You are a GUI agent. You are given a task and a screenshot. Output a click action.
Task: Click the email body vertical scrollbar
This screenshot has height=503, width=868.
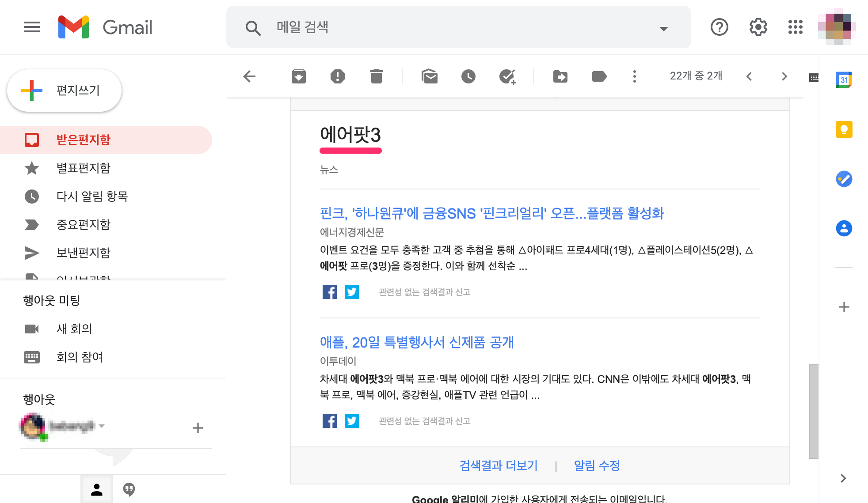[813, 411]
